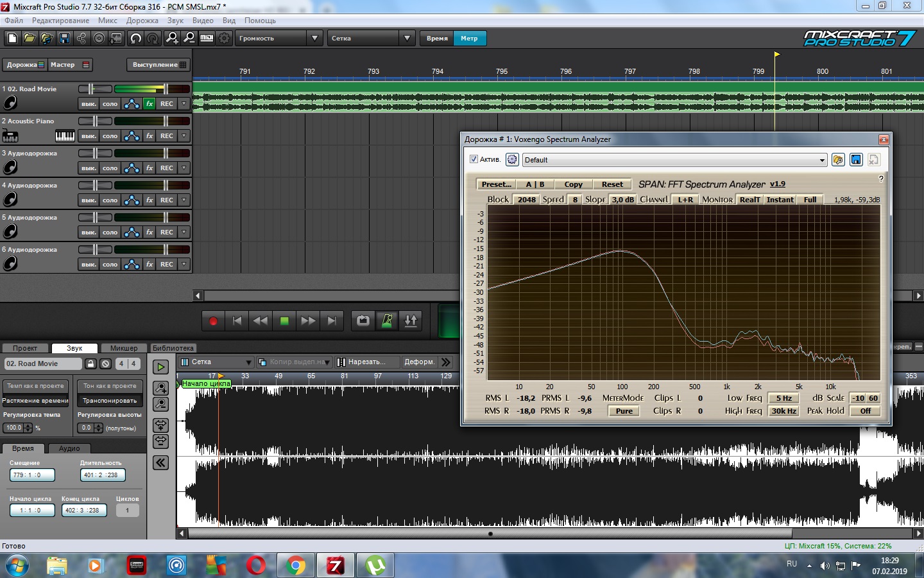Open the Файл menu
This screenshot has width=924, height=578.
coord(13,21)
